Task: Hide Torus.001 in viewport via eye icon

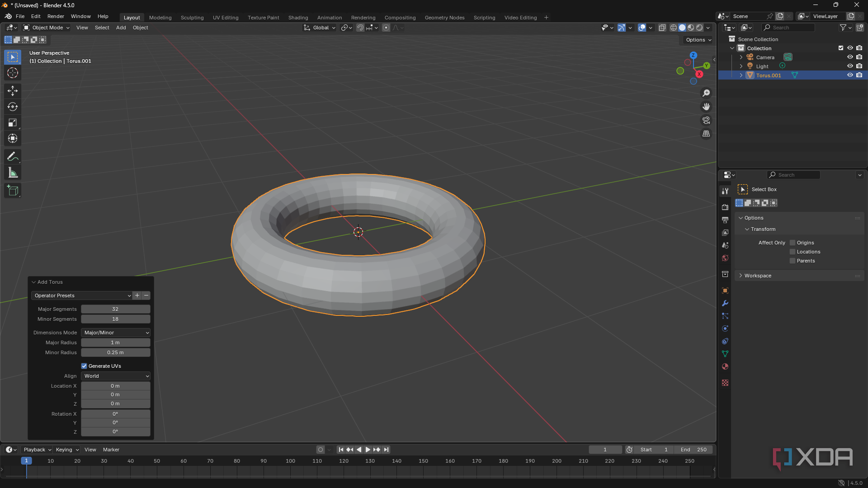Action: [x=850, y=75]
